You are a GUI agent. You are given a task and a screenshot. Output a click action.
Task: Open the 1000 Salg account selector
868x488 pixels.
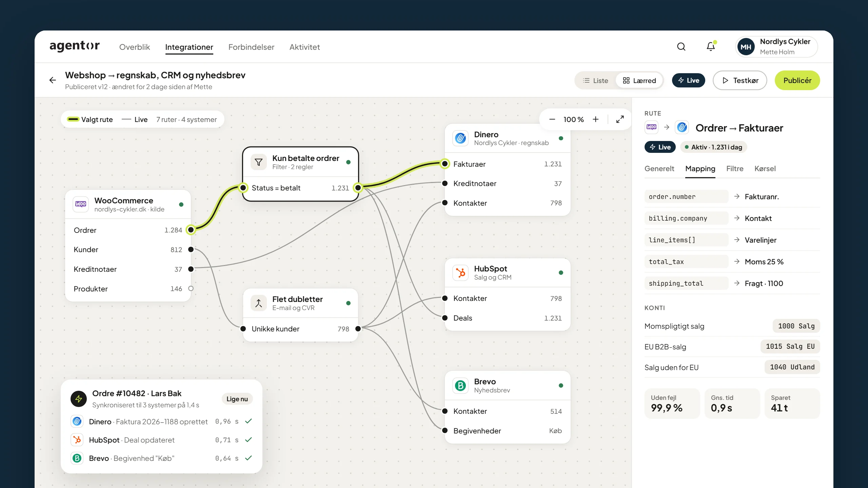796,326
